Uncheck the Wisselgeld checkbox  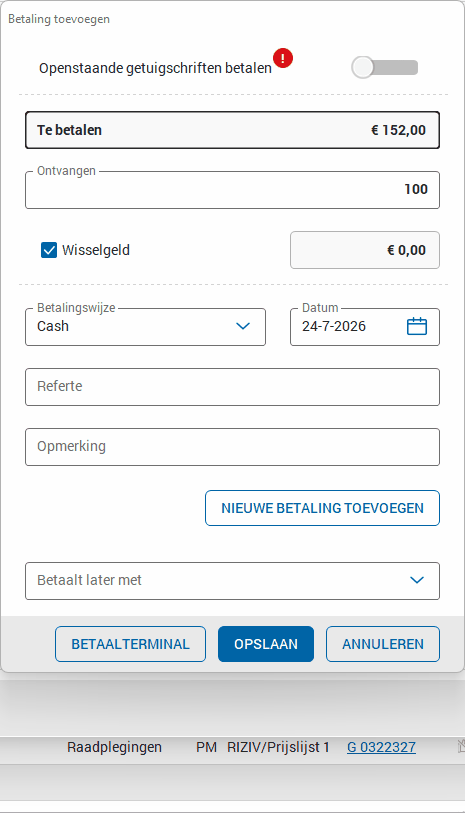(49, 250)
